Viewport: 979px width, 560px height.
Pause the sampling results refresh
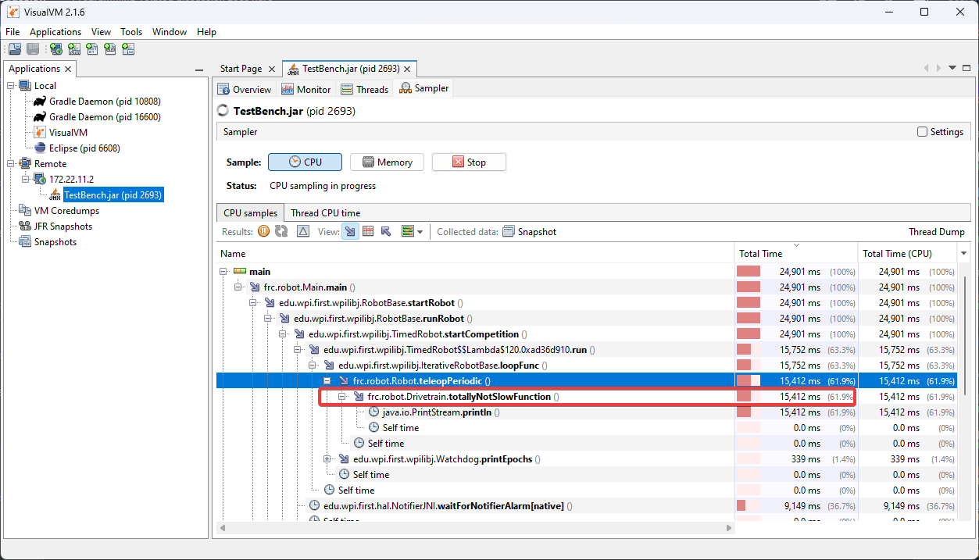tap(263, 231)
